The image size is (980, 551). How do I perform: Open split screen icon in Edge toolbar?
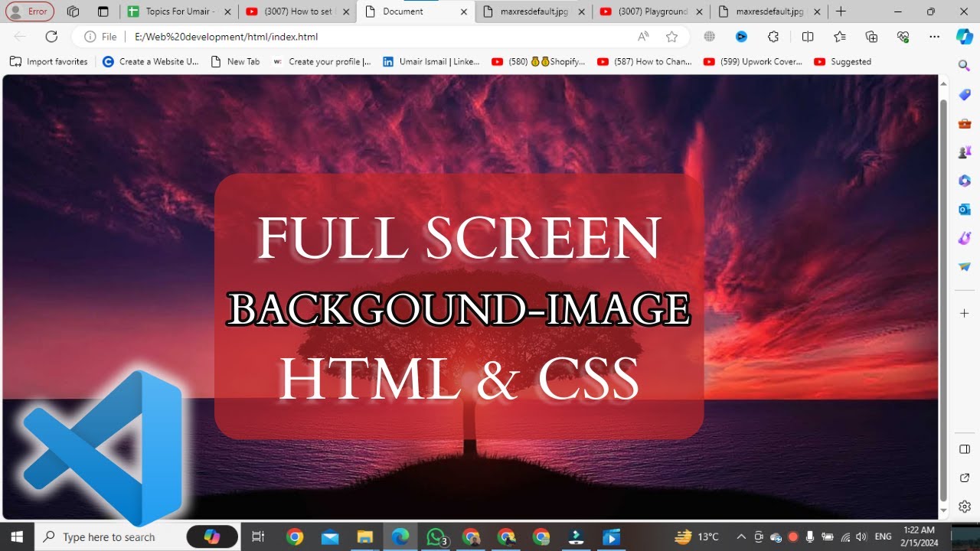click(x=807, y=37)
